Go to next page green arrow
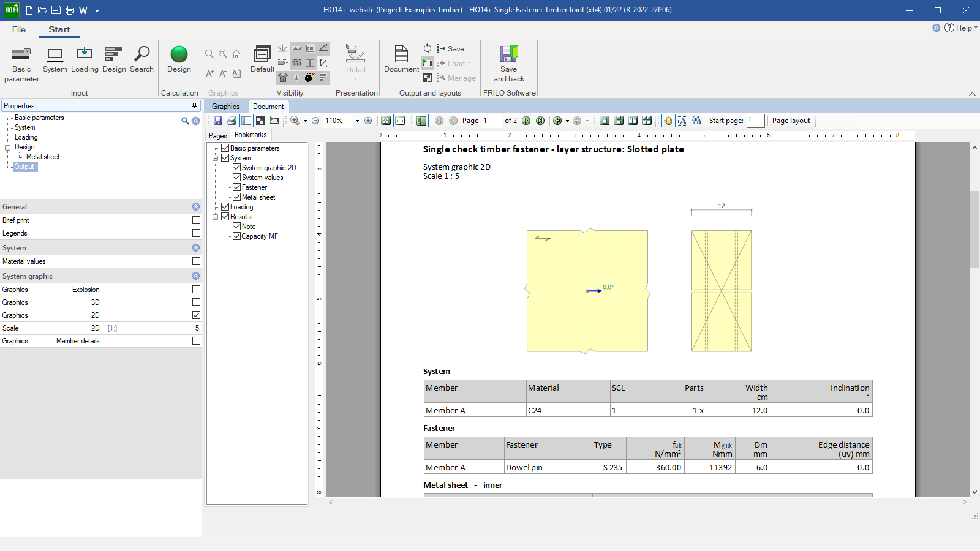 pyautogui.click(x=526, y=121)
